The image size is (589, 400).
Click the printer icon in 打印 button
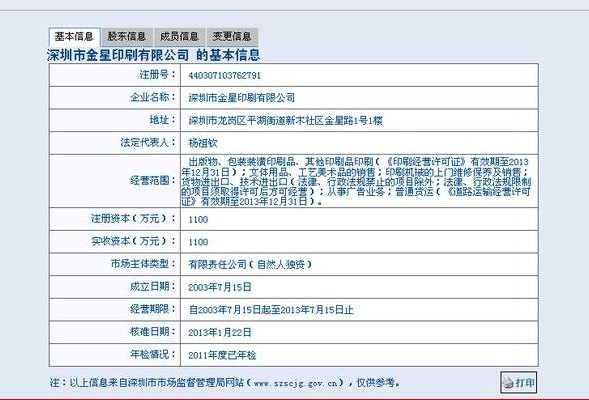(x=508, y=383)
